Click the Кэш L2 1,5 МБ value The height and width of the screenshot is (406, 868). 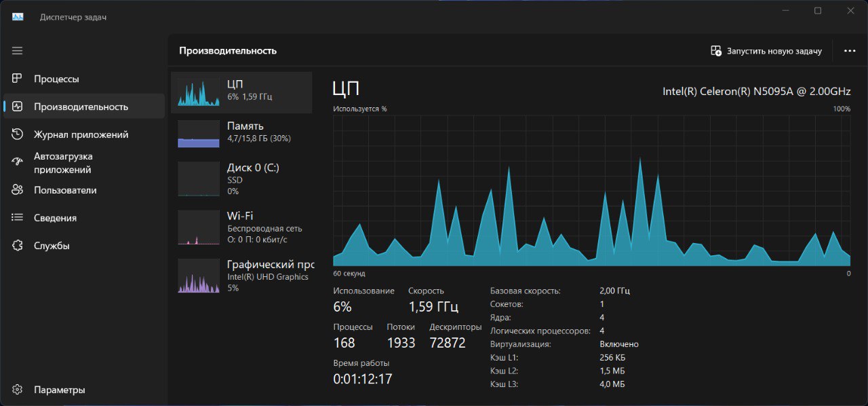point(612,371)
